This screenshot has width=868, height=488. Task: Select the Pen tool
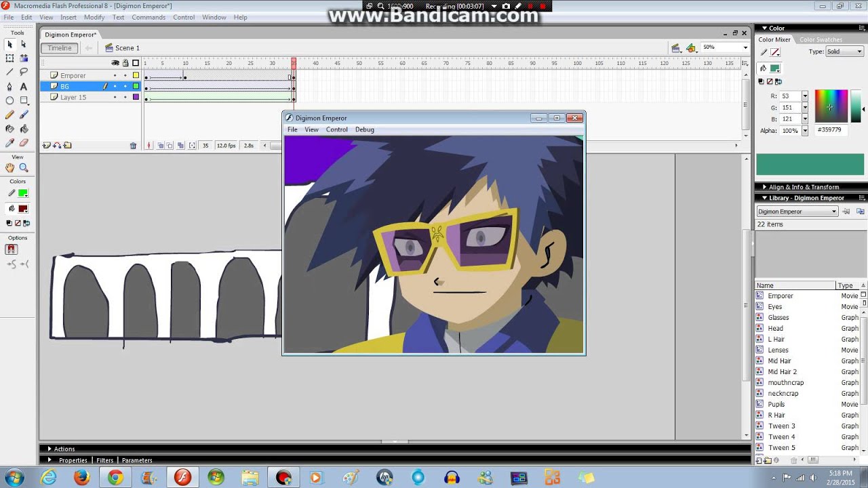(9, 87)
